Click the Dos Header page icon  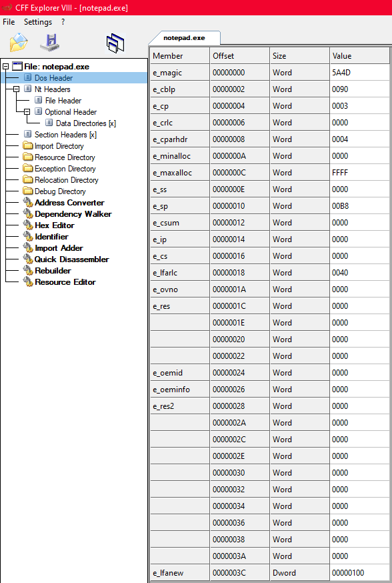(x=27, y=77)
